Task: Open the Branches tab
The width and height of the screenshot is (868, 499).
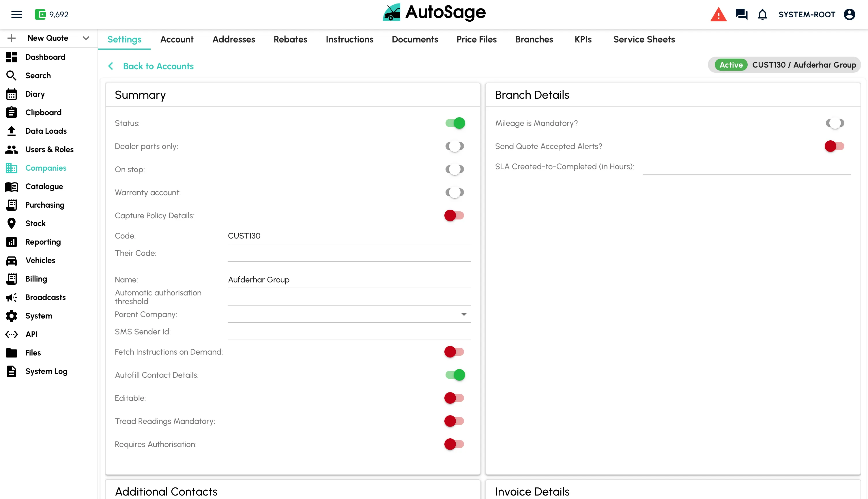Action: (x=534, y=39)
